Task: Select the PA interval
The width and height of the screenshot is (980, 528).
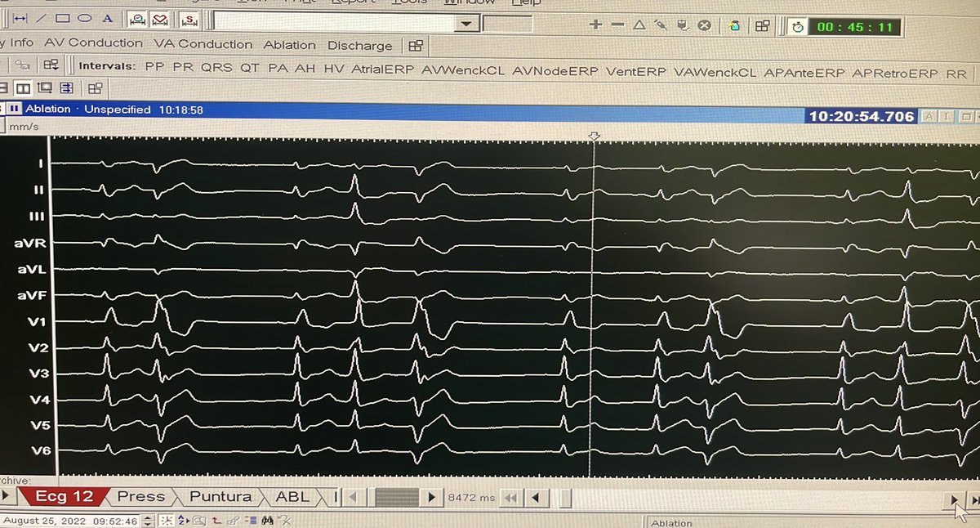Action: click(x=278, y=69)
